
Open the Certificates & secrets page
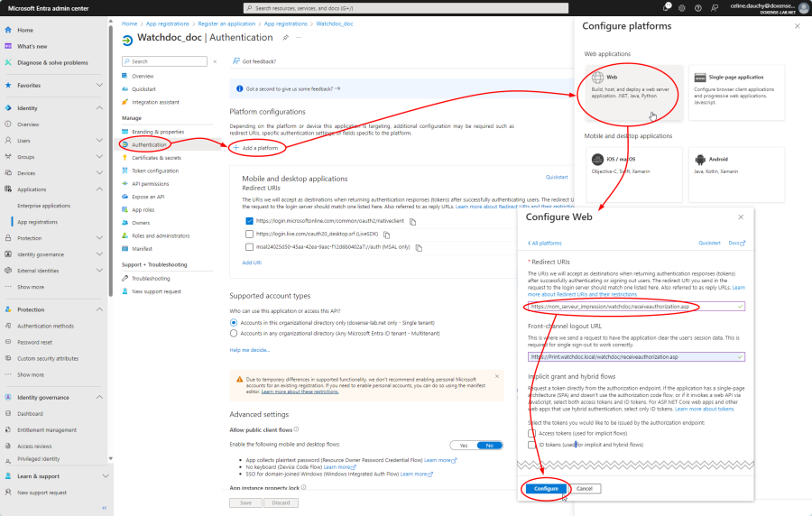[x=156, y=158]
